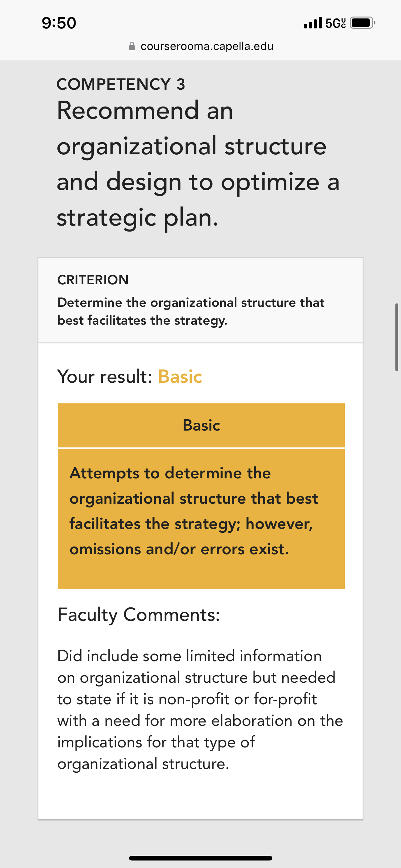Tap the yellow Basic result text
The height and width of the screenshot is (868, 401).
pyautogui.click(x=180, y=377)
